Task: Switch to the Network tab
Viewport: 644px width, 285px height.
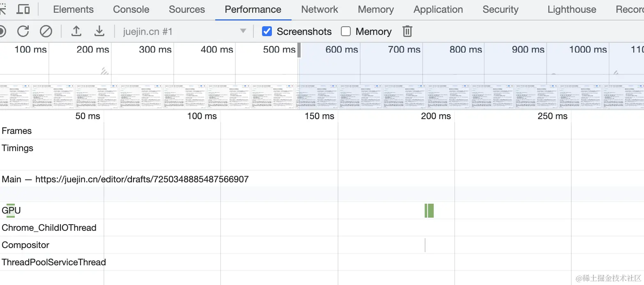Action: click(x=320, y=9)
